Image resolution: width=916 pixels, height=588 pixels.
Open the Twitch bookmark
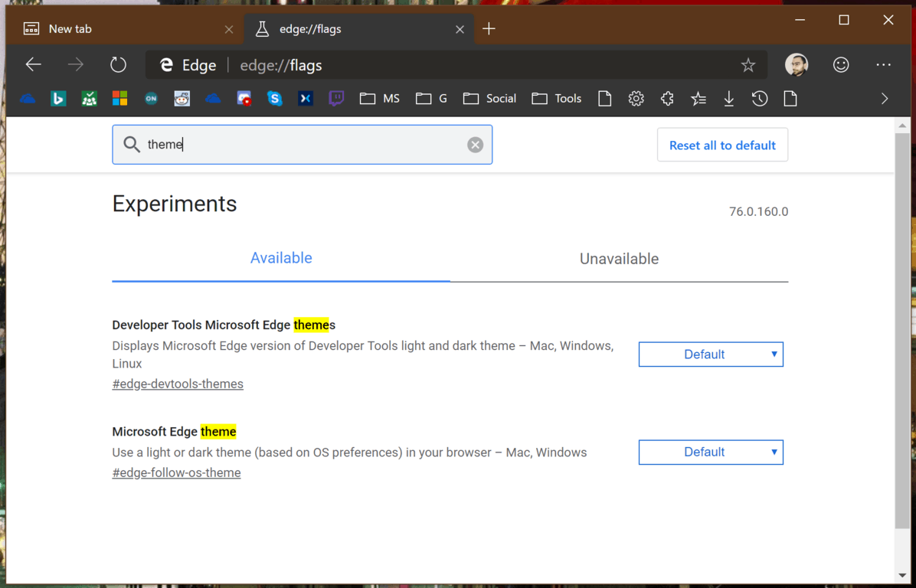[x=336, y=99]
